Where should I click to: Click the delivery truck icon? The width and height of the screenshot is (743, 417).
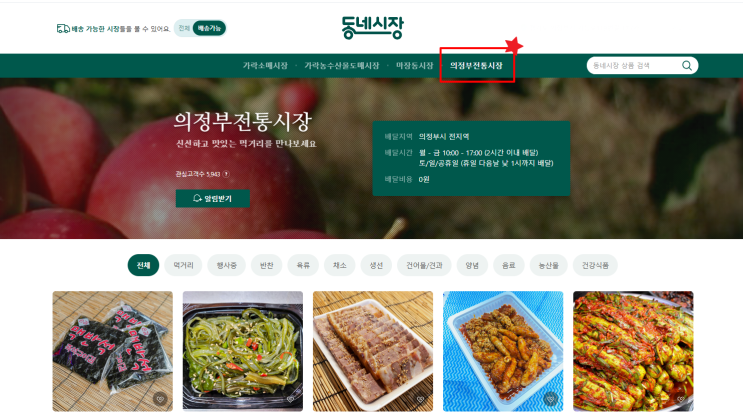pos(63,29)
